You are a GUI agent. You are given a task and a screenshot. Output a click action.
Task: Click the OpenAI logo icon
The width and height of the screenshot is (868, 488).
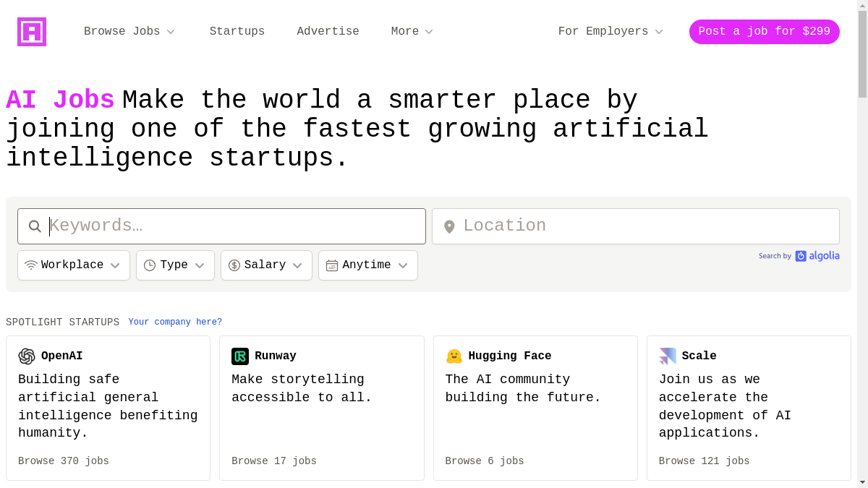[x=27, y=356]
